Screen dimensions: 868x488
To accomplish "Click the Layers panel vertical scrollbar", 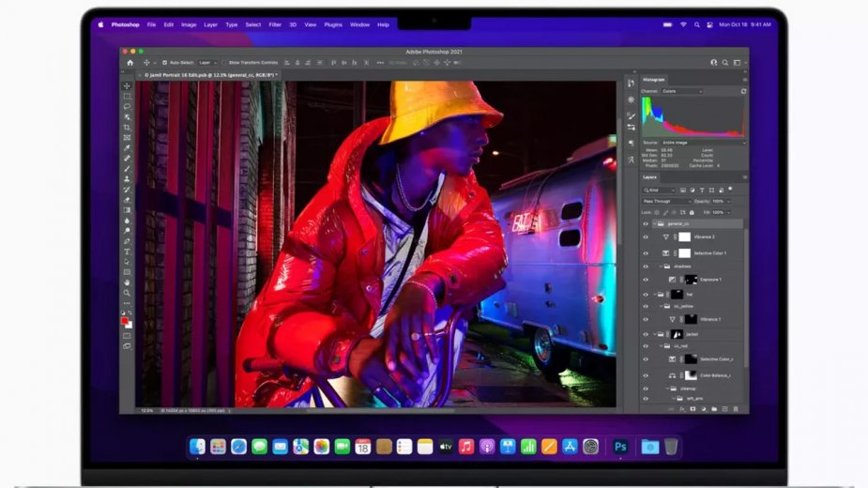I will tap(746, 299).
